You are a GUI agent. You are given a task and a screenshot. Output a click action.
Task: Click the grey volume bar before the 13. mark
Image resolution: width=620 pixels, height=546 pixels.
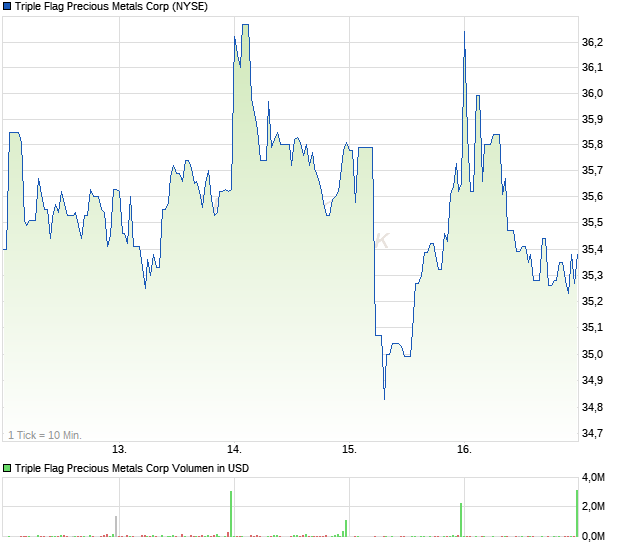[116, 526]
